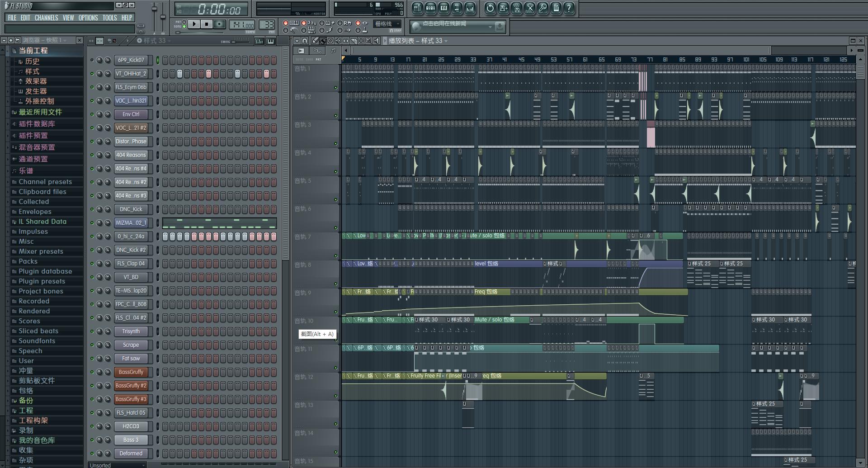Viewport: 868px width, 468px height.
Task: Select the playlist paint brush tool
Action: pyautogui.click(x=323, y=41)
